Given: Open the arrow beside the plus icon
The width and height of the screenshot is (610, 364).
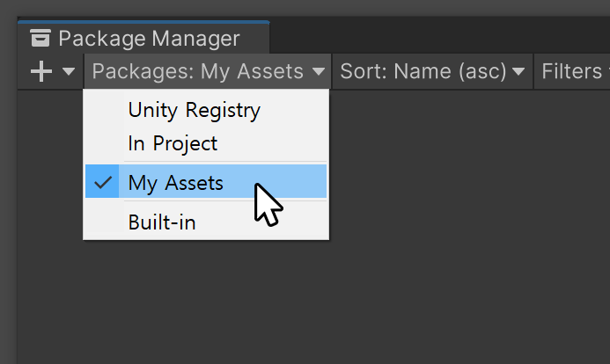Looking at the screenshot, I should pos(68,72).
